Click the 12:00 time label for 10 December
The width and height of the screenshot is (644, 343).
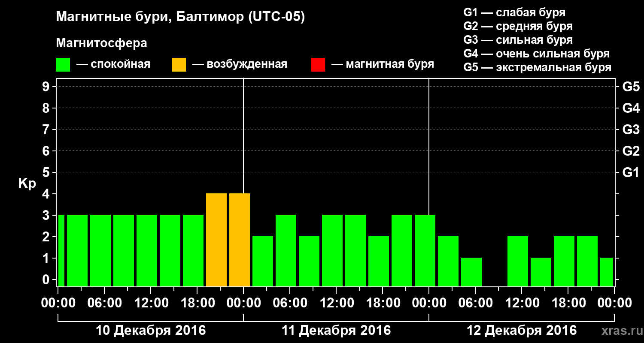point(151,303)
